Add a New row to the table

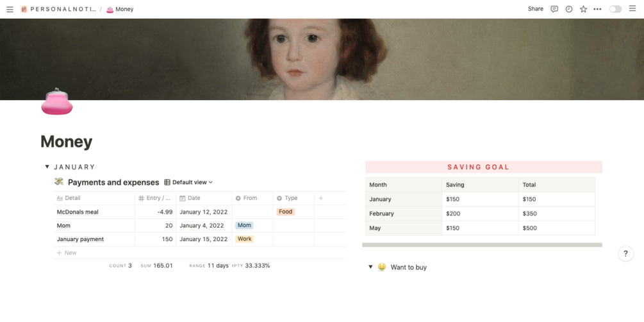pos(67,253)
